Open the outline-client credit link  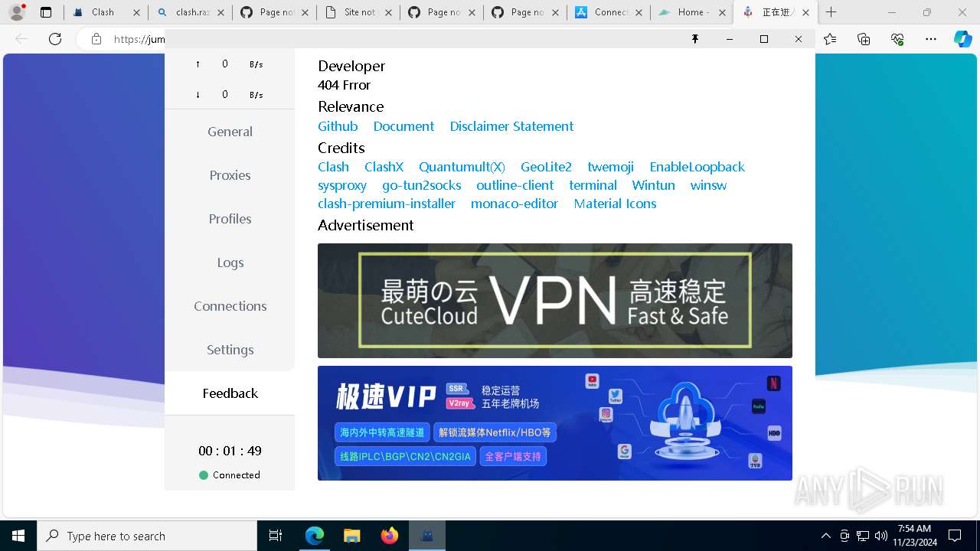[x=514, y=185]
